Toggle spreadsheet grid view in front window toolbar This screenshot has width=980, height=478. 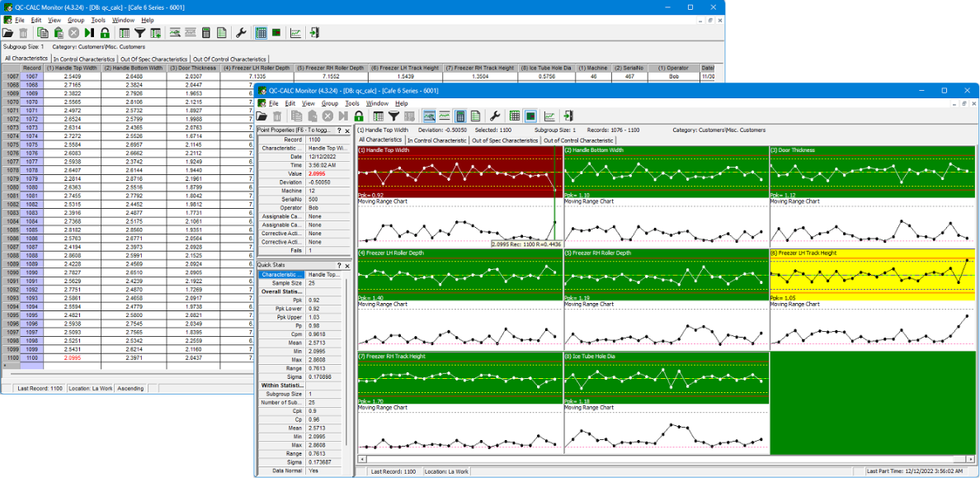pos(515,116)
